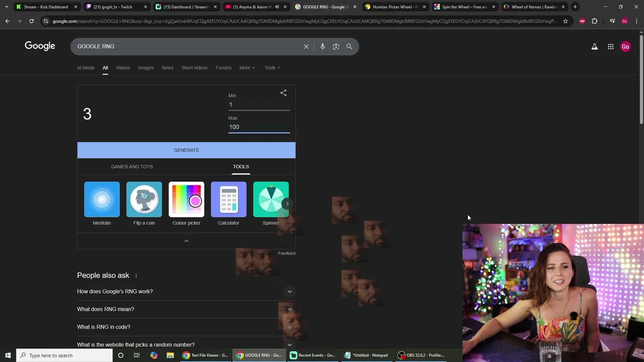Clear the search box with X icon

coord(306,46)
